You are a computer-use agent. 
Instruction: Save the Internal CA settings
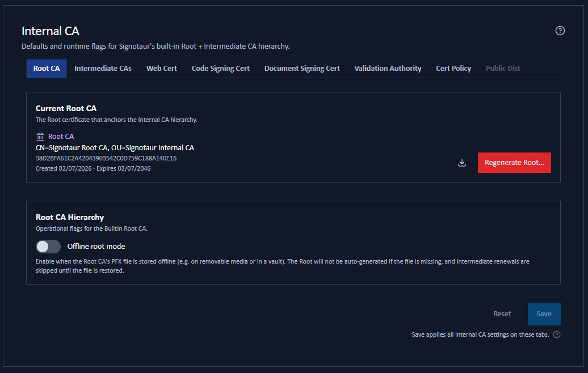(x=544, y=314)
